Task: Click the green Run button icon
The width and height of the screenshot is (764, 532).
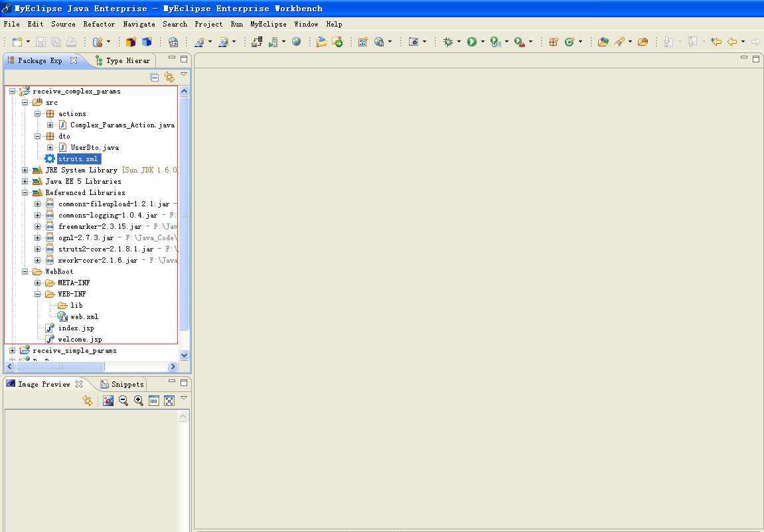Action: click(471, 42)
